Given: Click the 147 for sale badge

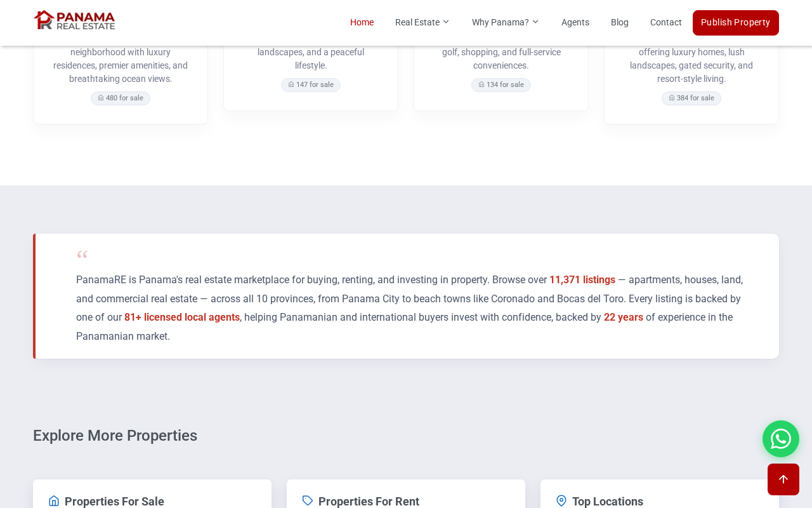Looking at the screenshot, I should 311,85.
